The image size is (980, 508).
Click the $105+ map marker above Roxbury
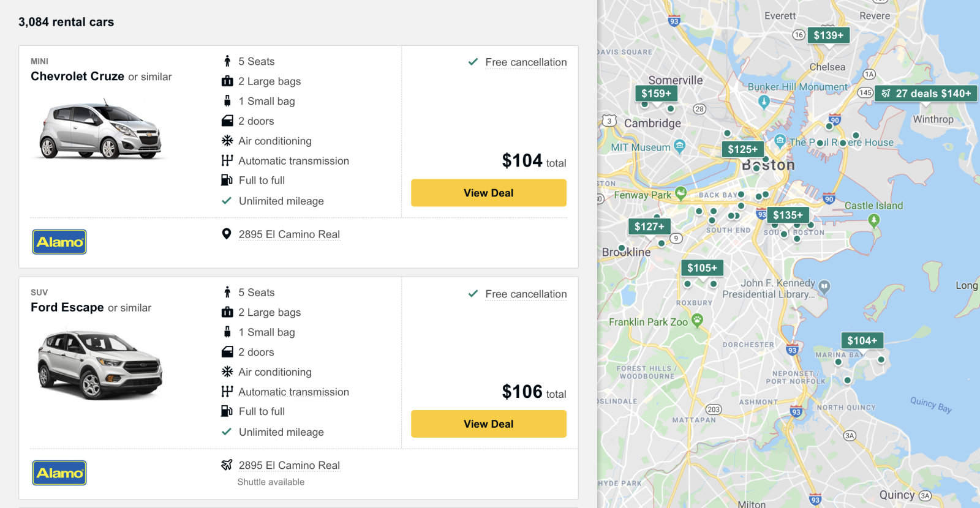702,268
